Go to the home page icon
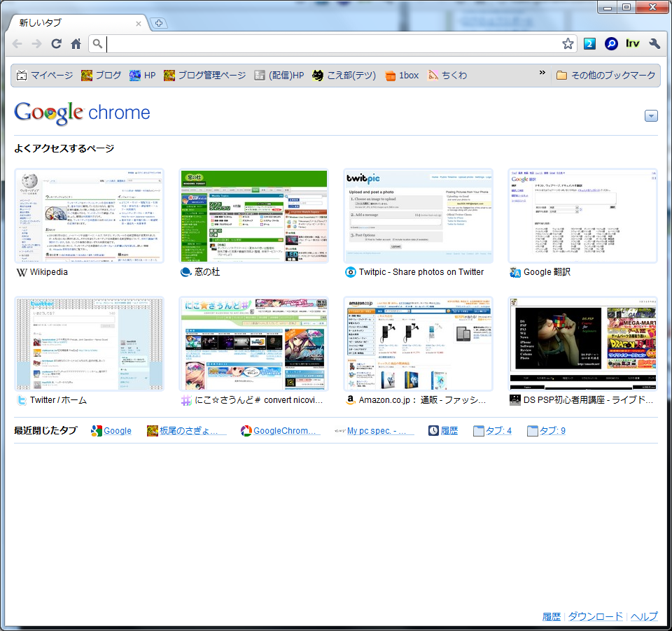The height and width of the screenshot is (631, 672). [76, 43]
